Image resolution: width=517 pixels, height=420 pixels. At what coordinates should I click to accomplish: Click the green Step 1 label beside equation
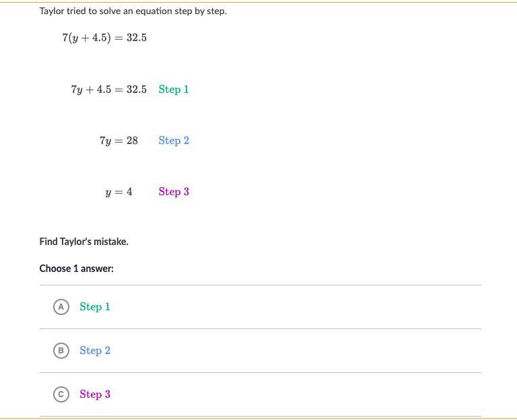point(174,90)
